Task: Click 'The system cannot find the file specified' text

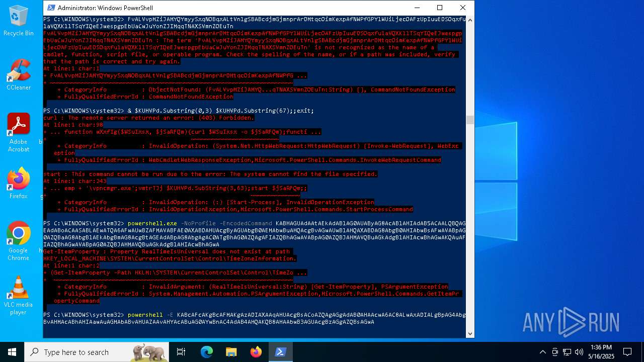Action: coord(303,174)
